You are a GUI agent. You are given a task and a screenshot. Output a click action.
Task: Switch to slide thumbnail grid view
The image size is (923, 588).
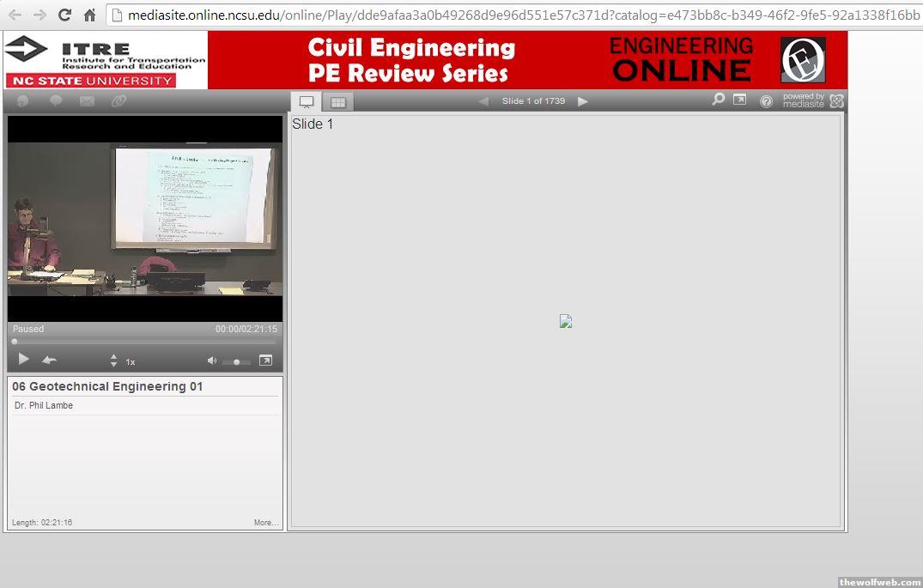pos(338,102)
